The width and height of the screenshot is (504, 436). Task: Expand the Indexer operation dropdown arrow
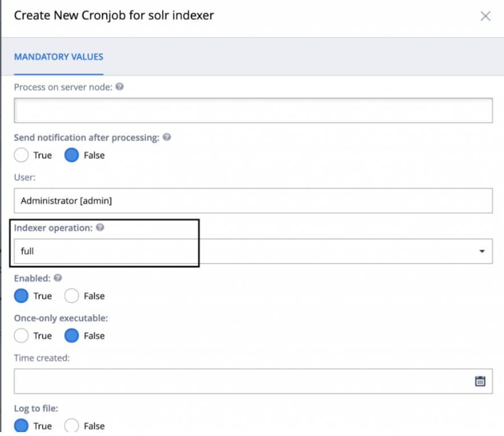tap(482, 251)
